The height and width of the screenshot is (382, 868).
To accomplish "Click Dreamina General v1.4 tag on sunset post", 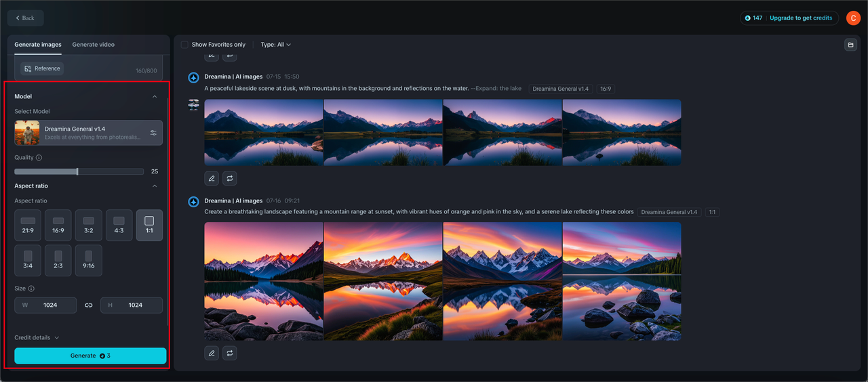I will pyautogui.click(x=669, y=212).
